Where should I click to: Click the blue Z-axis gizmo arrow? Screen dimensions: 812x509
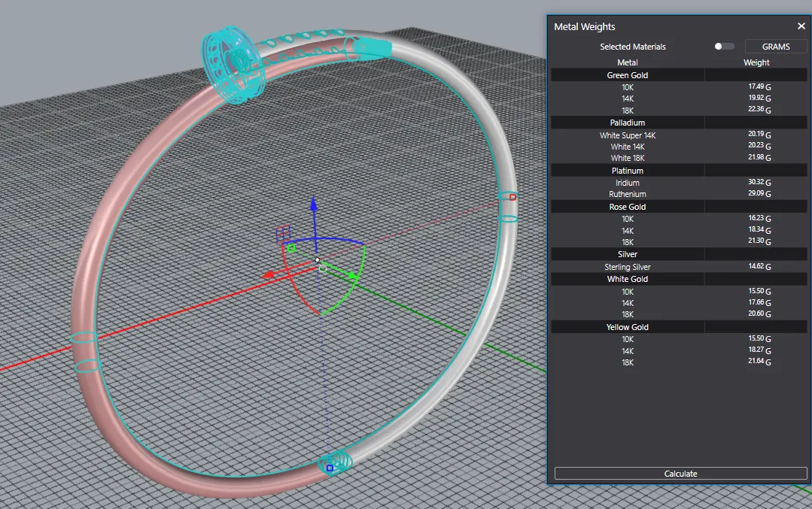coord(314,205)
